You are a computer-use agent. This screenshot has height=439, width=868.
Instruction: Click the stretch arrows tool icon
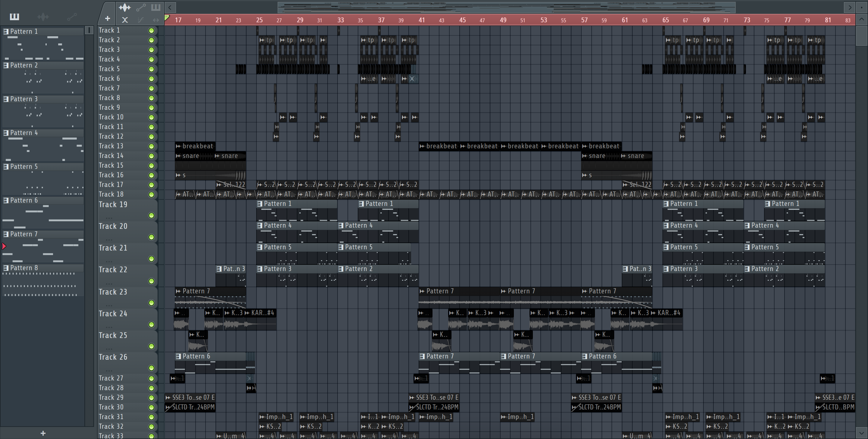[x=156, y=20]
